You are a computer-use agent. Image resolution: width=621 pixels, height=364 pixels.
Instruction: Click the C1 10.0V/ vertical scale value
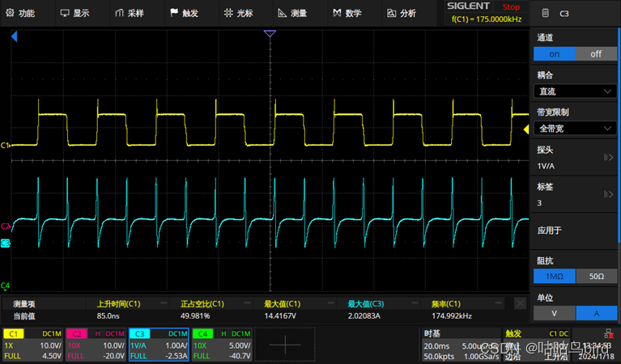pyautogui.click(x=51, y=345)
